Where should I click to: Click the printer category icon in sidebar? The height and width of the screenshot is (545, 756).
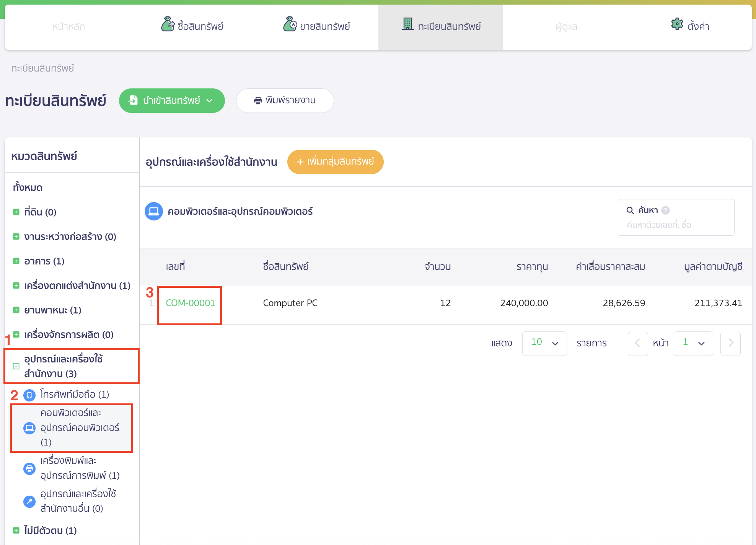[29, 468]
